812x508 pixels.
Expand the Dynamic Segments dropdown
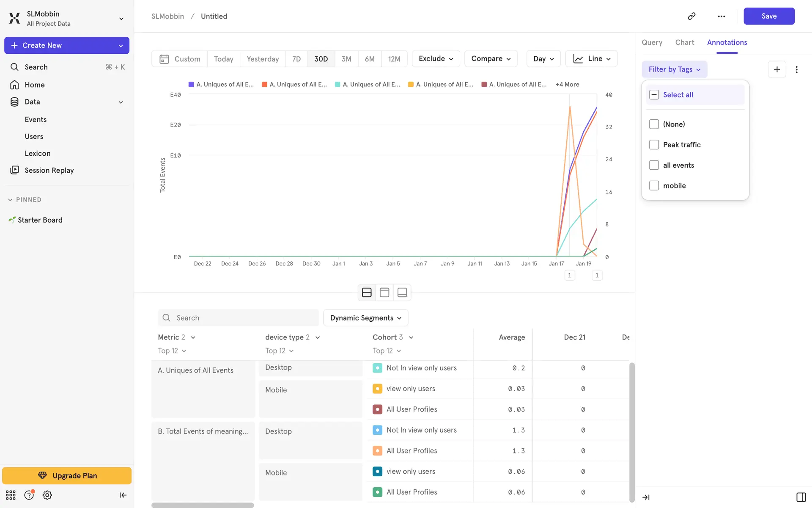(x=365, y=318)
